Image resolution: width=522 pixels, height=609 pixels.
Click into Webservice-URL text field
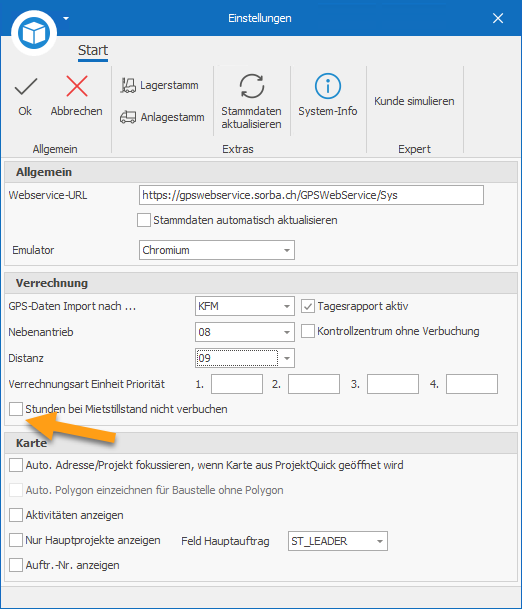coord(311,195)
